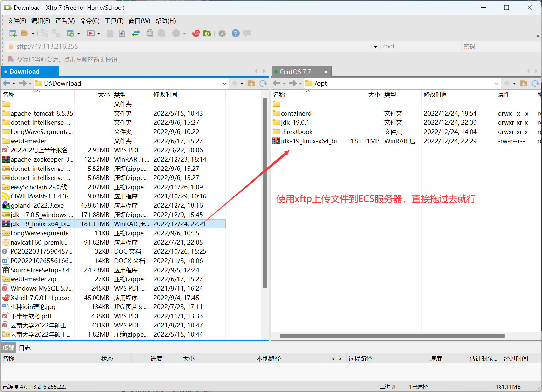Open local bookmark star dropdown arrow
The height and width of the screenshot is (392, 542).
(242, 84)
